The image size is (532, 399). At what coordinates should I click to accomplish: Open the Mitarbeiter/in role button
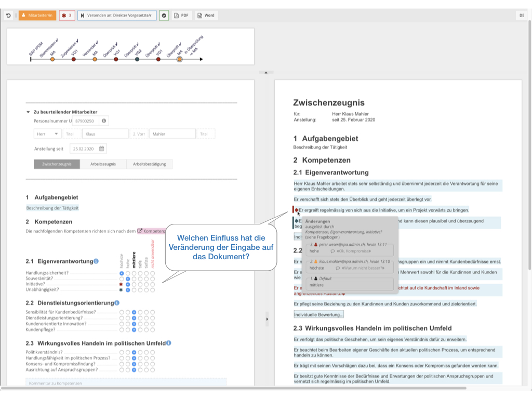click(37, 16)
